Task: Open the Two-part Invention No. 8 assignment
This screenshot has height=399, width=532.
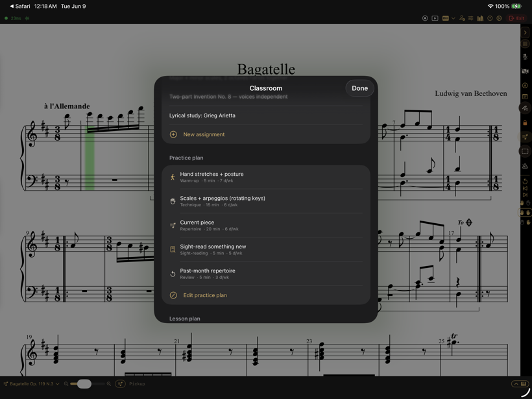Action: tap(265, 97)
